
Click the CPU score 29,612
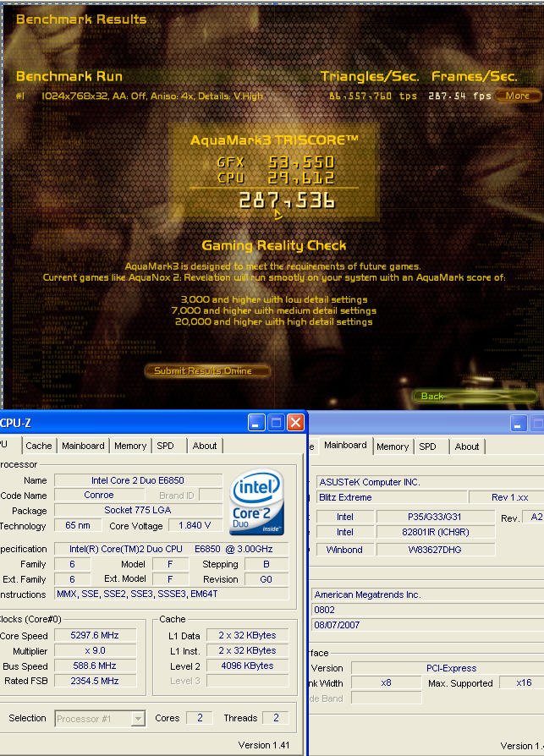click(301, 178)
